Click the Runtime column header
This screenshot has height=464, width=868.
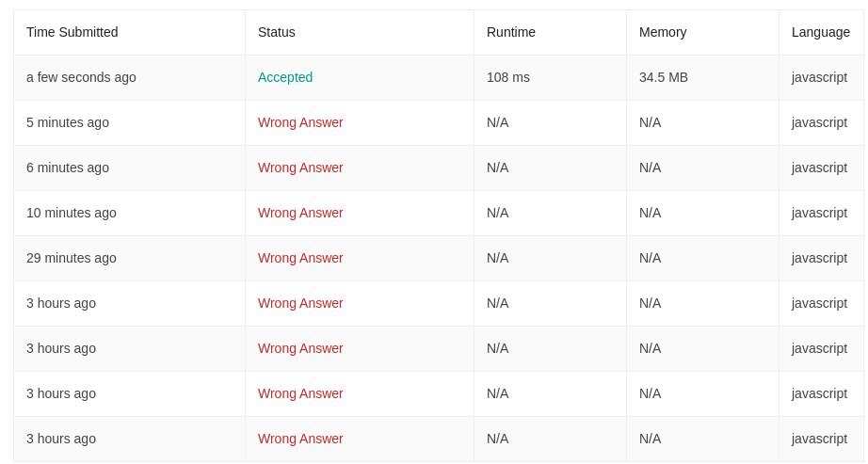pos(511,32)
